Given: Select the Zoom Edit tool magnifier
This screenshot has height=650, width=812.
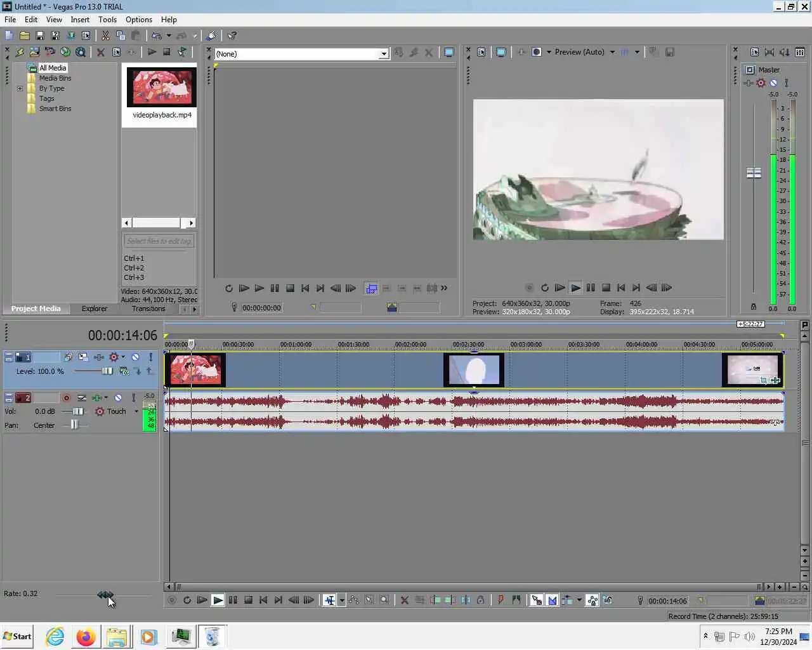Looking at the screenshot, I should click(x=384, y=600).
